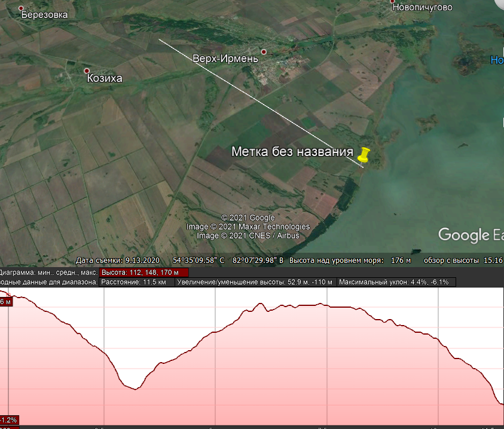This screenshot has height=429, width=504.
Task: Select the Верх-Ирмень place label
Action: click(225, 59)
